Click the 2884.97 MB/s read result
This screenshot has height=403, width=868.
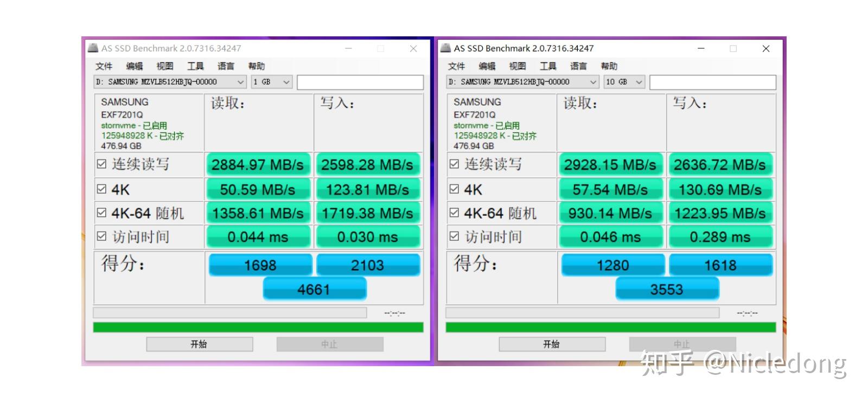point(258,164)
